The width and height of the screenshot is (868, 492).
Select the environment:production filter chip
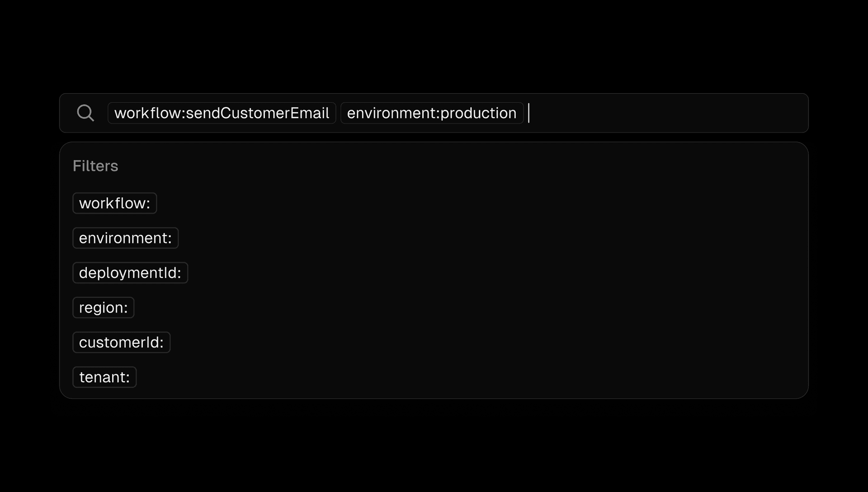(432, 113)
